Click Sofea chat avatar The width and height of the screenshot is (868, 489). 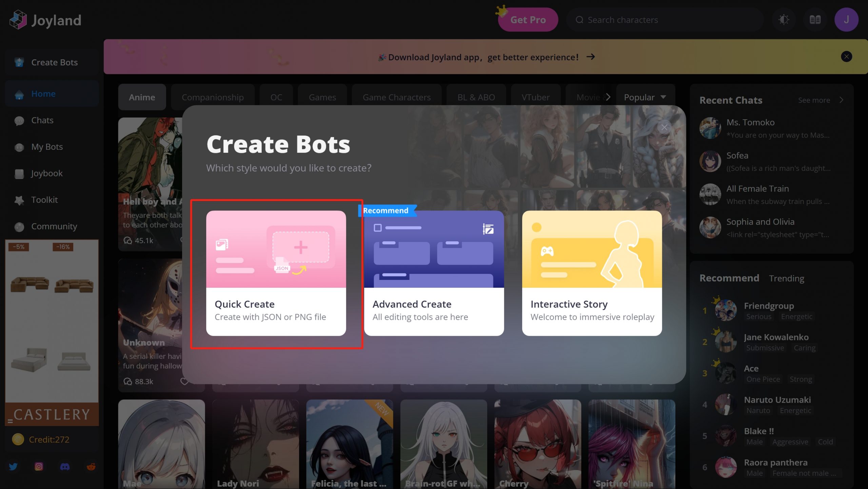pos(710,161)
